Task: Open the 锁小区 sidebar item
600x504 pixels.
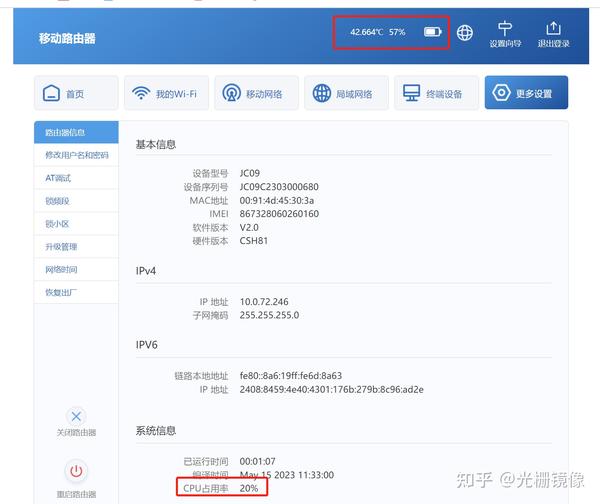Action: [76, 224]
